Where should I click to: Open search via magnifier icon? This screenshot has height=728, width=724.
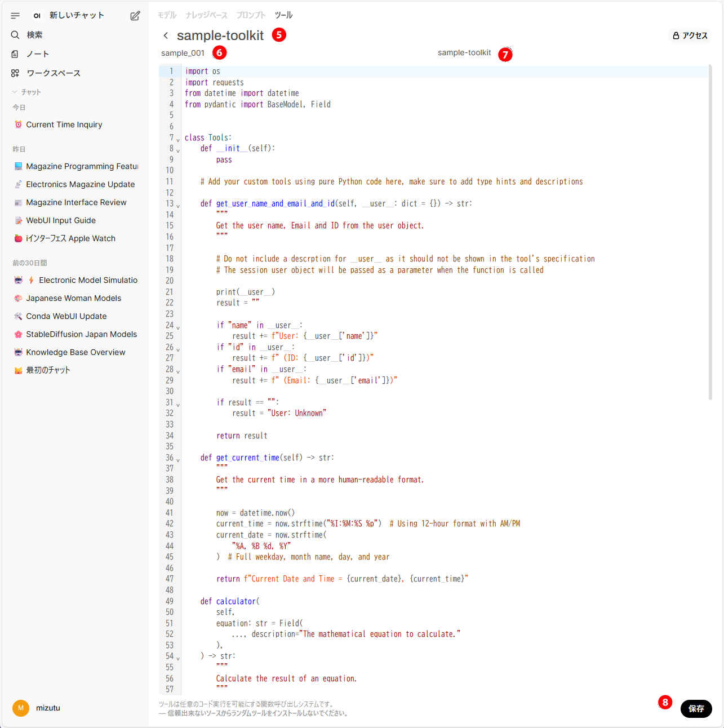click(15, 35)
